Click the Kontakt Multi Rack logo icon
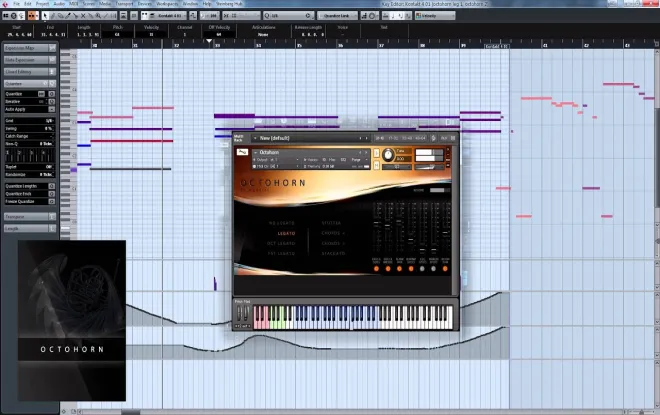The image size is (660, 415). (239, 137)
